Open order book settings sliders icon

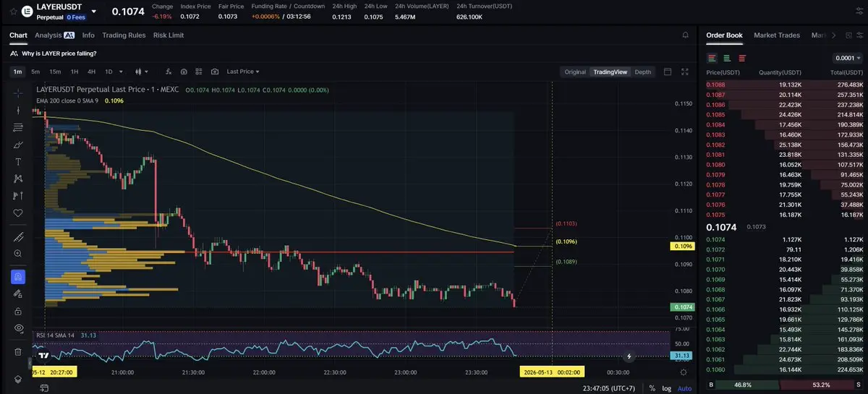click(859, 35)
